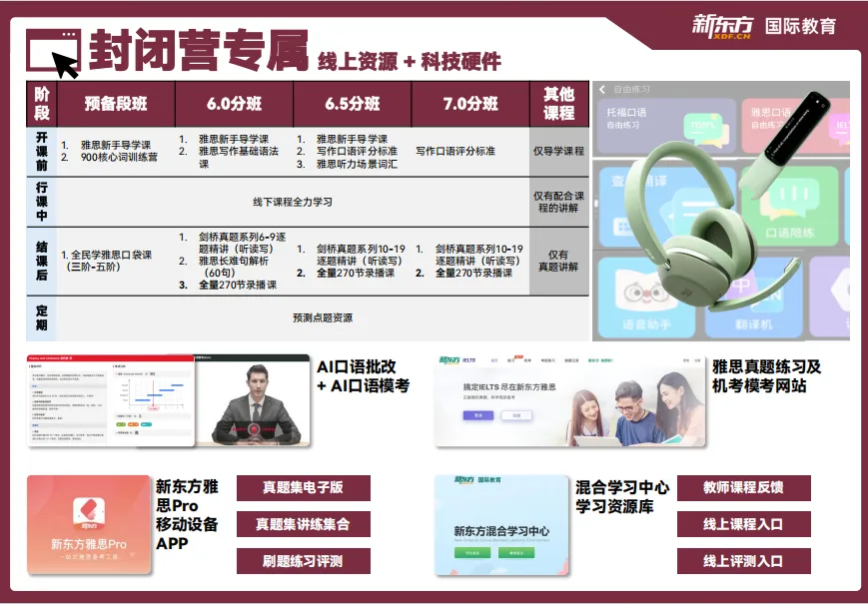Click the browser window cursor icon
Image resolution: width=868 pixels, height=604 pixels.
point(54,53)
